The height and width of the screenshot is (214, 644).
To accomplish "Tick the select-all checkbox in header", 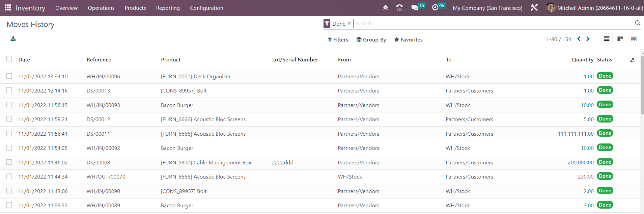I will pyautogui.click(x=9, y=59).
